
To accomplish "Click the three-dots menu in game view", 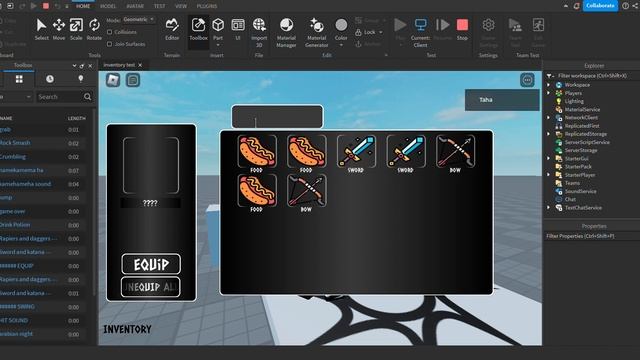I will [x=527, y=80].
